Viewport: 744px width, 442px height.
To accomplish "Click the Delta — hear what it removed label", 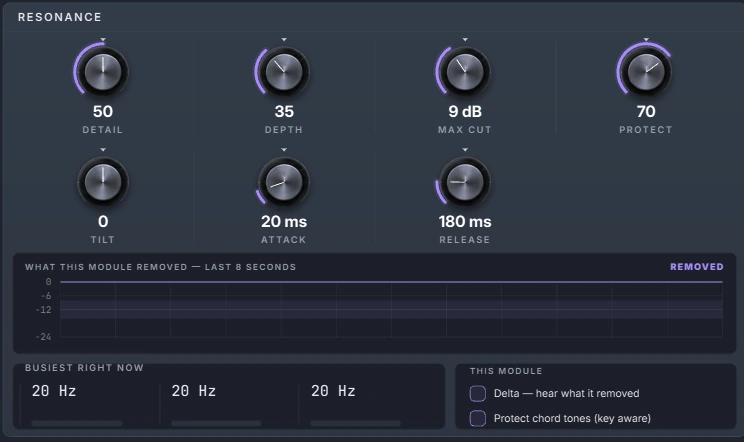I will pyautogui.click(x=567, y=393).
